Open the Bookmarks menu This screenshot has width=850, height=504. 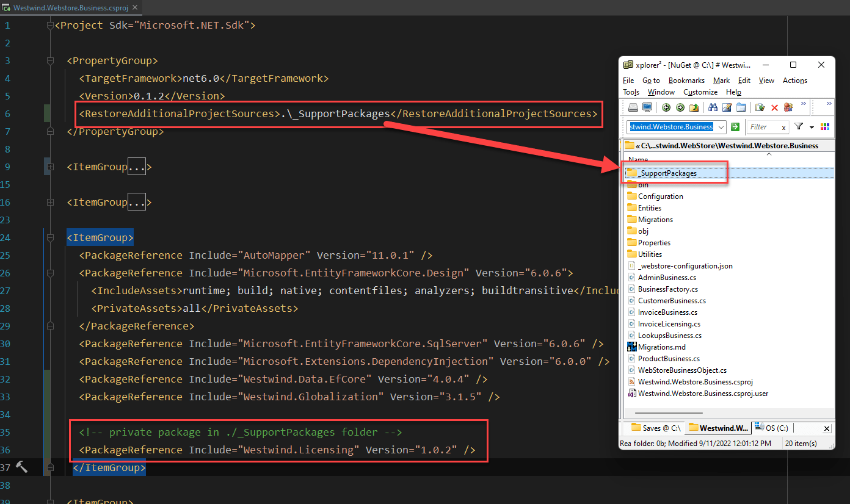(x=686, y=81)
